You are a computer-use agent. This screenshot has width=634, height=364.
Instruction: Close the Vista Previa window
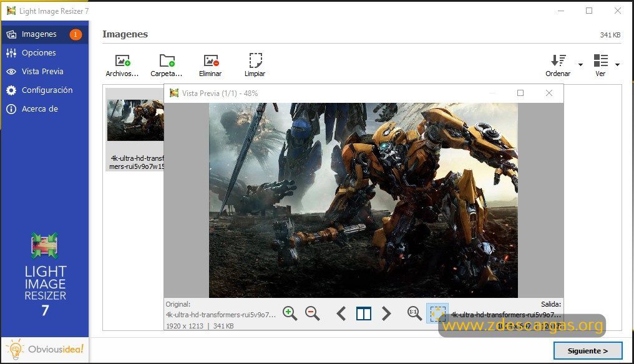pos(549,93)
